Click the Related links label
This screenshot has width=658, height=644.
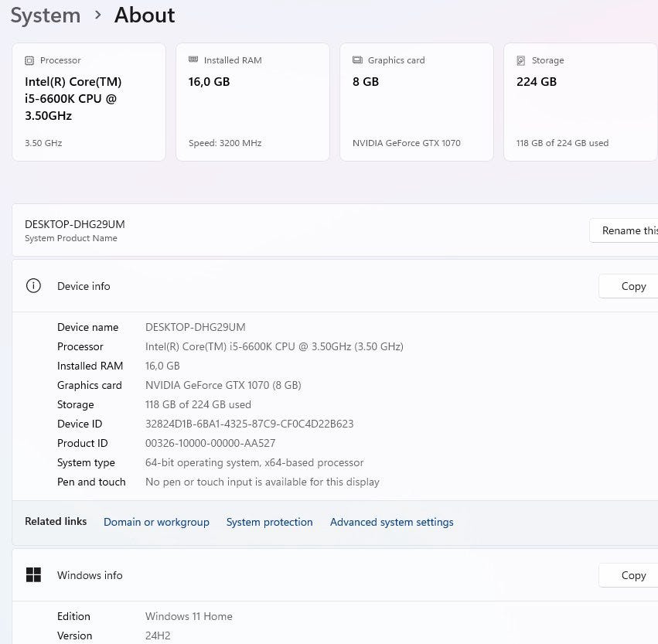(x=56, y=522)
